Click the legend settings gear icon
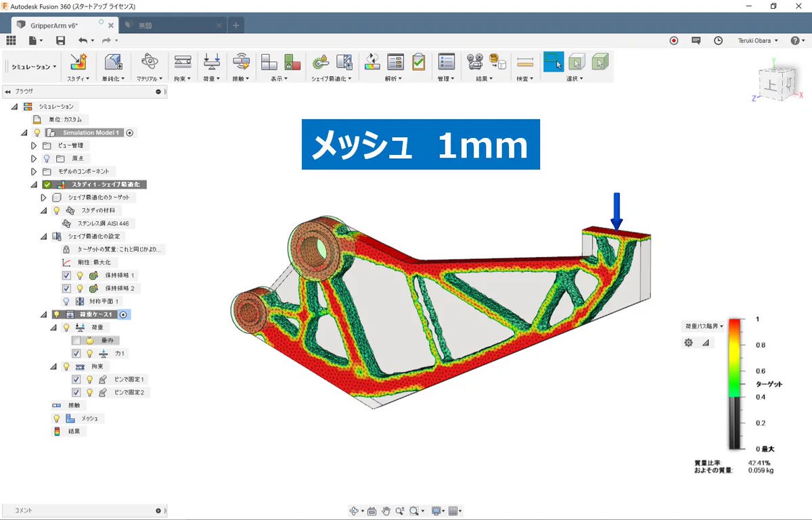The width and height of the screenshot is (812, 520). tap(688, 343)
